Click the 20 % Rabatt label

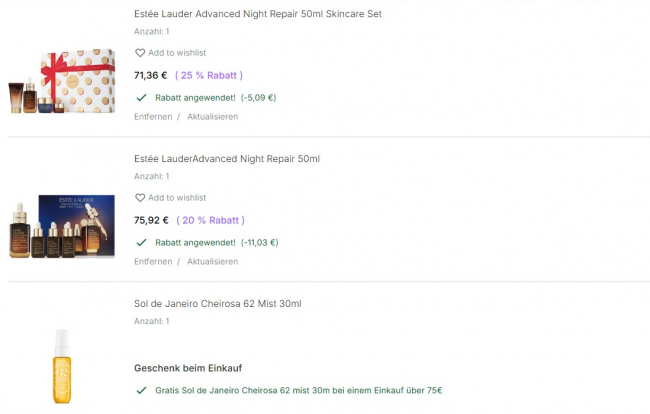(210, 220)
